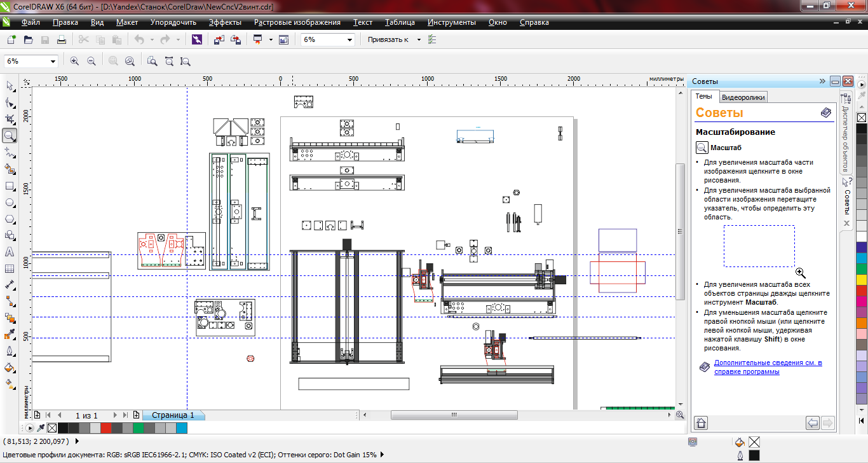Select the Color Eyedropper tool in toolbox
The image size is (868, 463).
point(10,335)
